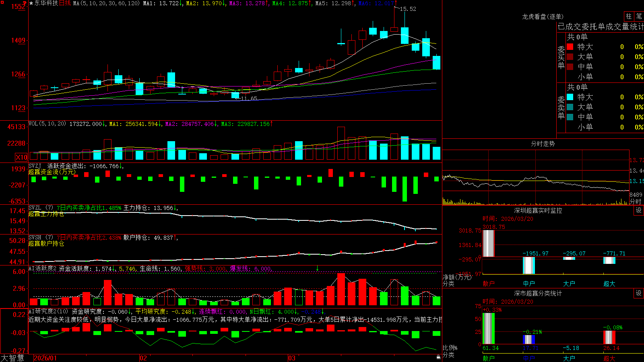Open 设 settings for 深圳超赢实时监控
Image resolution: width=644 pixels, height=362 pixels.
(x=639, y=210)
